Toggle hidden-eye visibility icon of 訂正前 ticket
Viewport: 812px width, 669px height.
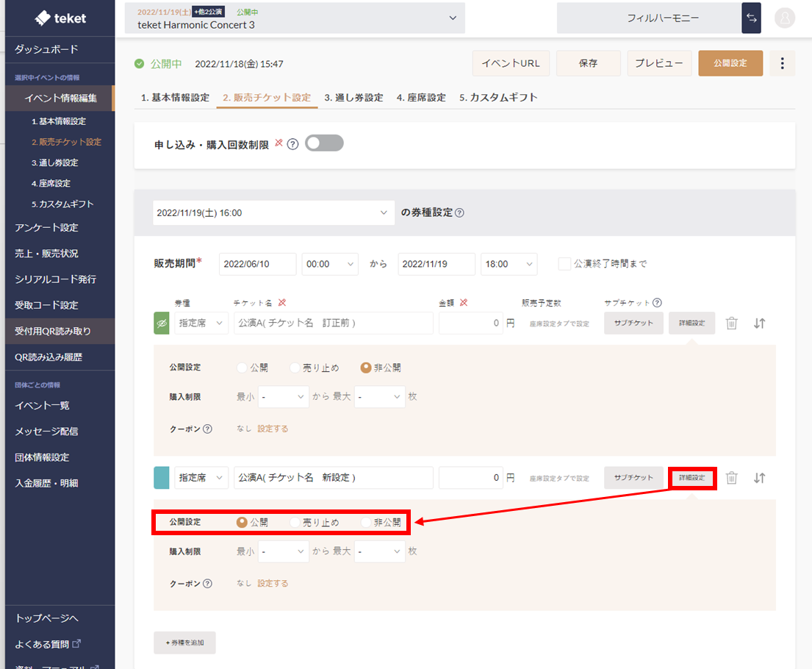coord(162,323)
